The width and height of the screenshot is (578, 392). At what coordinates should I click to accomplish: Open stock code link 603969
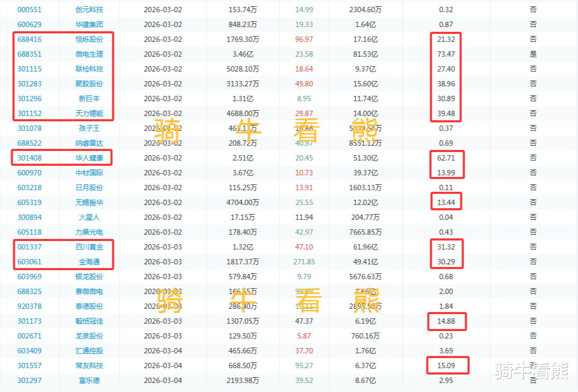[30, 277]
